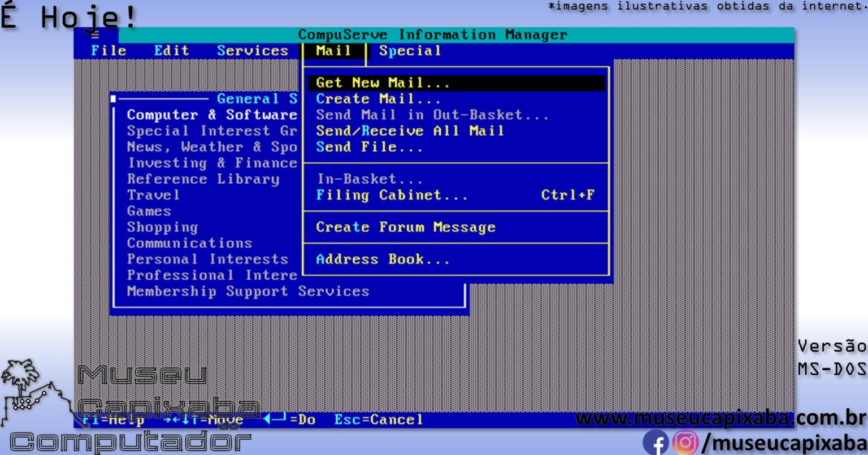Select Travel in the General Services list

[154, 195]
